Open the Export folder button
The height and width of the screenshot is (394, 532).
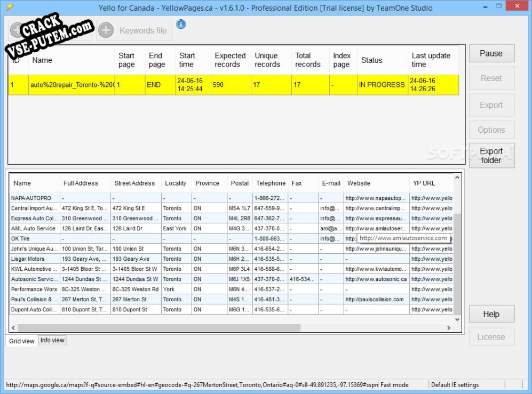tap(491, 156)
